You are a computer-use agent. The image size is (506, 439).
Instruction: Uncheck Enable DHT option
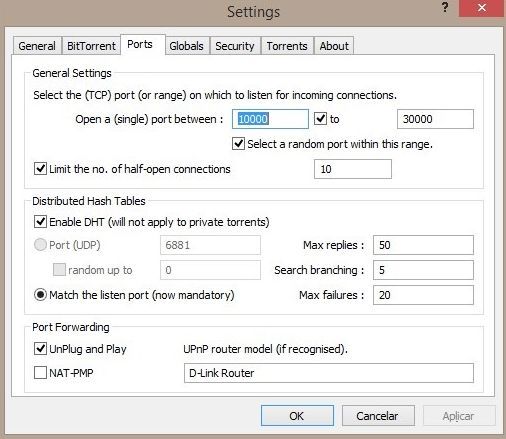(x=40, y=222)
